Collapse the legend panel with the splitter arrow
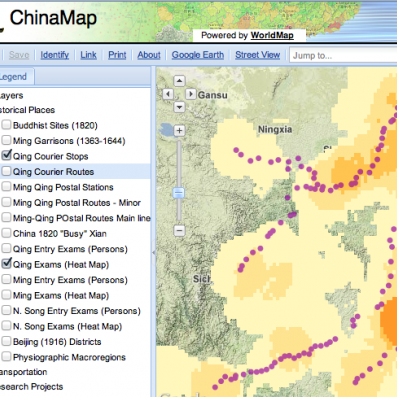Viewport: 397px width, 397px height. tap(153, 253)
